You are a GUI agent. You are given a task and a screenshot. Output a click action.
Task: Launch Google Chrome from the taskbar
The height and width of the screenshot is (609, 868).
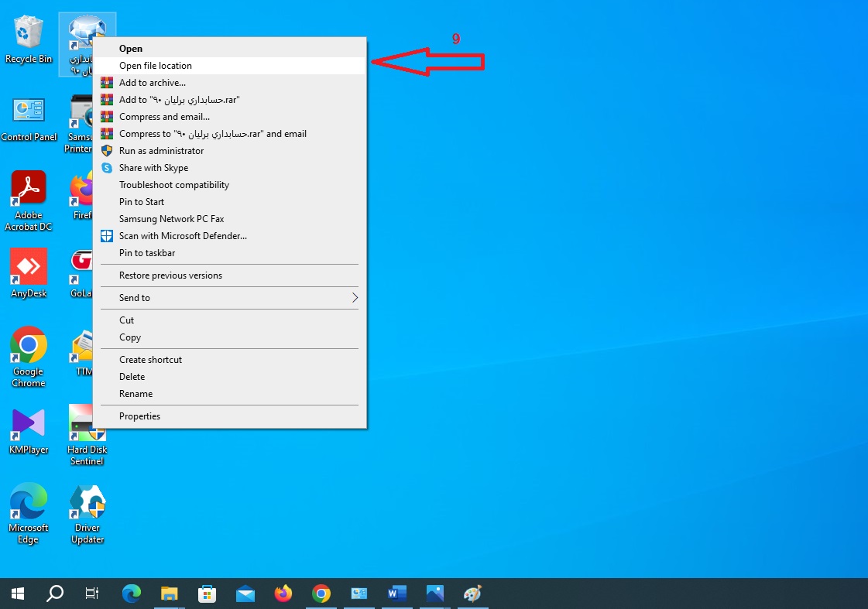point(321,594)
